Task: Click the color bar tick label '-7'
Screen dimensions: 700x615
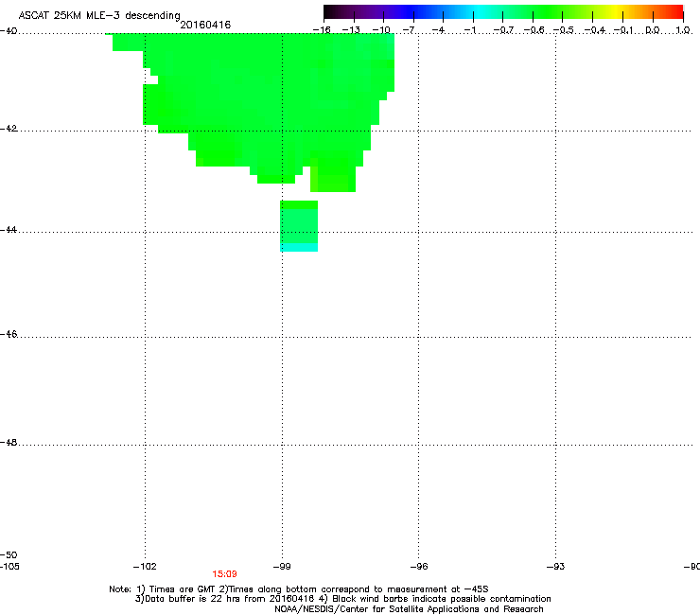Action: 410,30
